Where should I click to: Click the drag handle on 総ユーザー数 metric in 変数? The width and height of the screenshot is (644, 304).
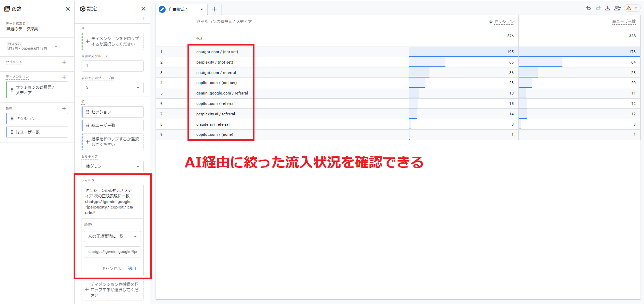click(12, 132)
